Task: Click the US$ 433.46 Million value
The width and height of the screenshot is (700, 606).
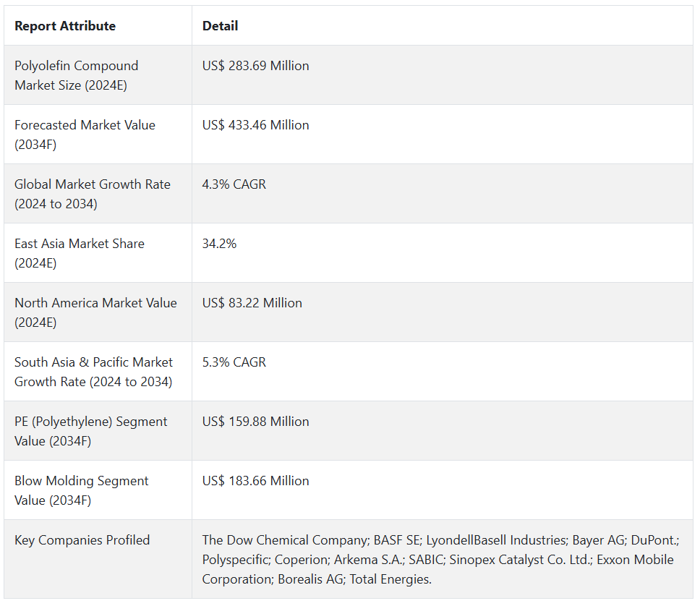Action: coord(255,125)
